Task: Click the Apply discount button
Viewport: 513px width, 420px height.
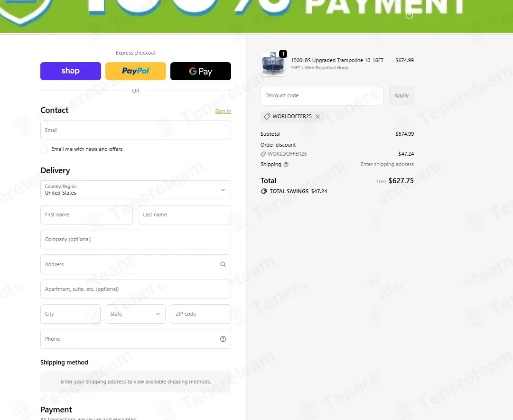Action: pyautogui.click(x=401, y=95)
